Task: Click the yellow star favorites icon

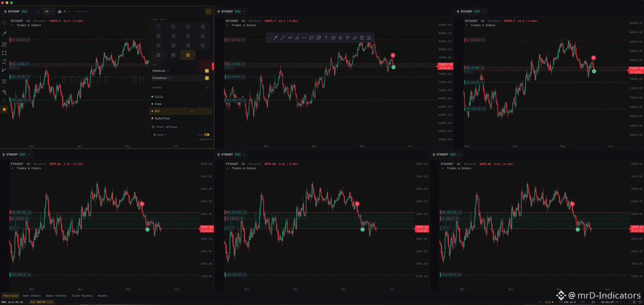Action: coord(4,109)
